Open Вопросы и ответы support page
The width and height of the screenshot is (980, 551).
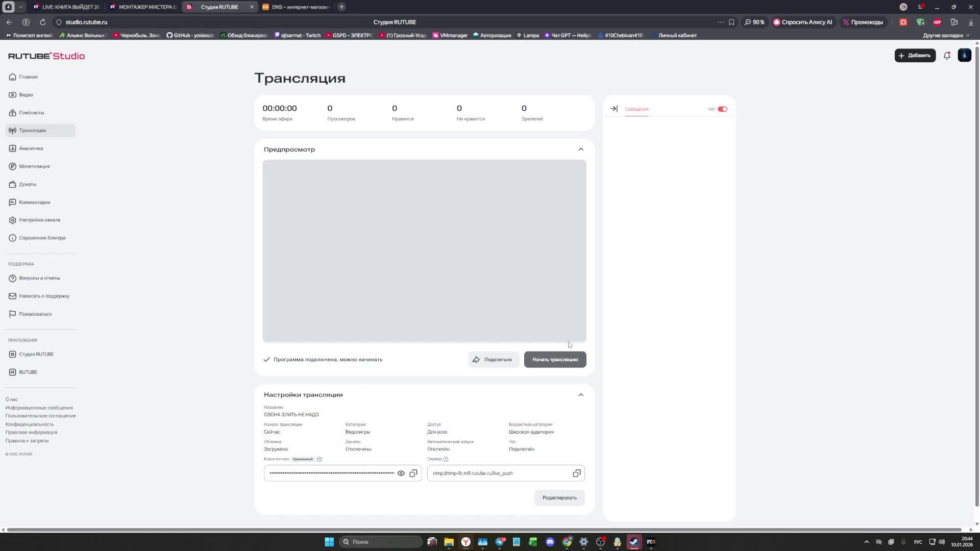tap(34, 278)
